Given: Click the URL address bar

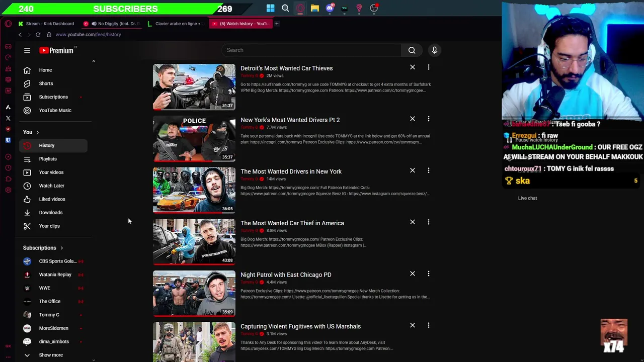Looking at the screenshot, I should tap(89, 35).
